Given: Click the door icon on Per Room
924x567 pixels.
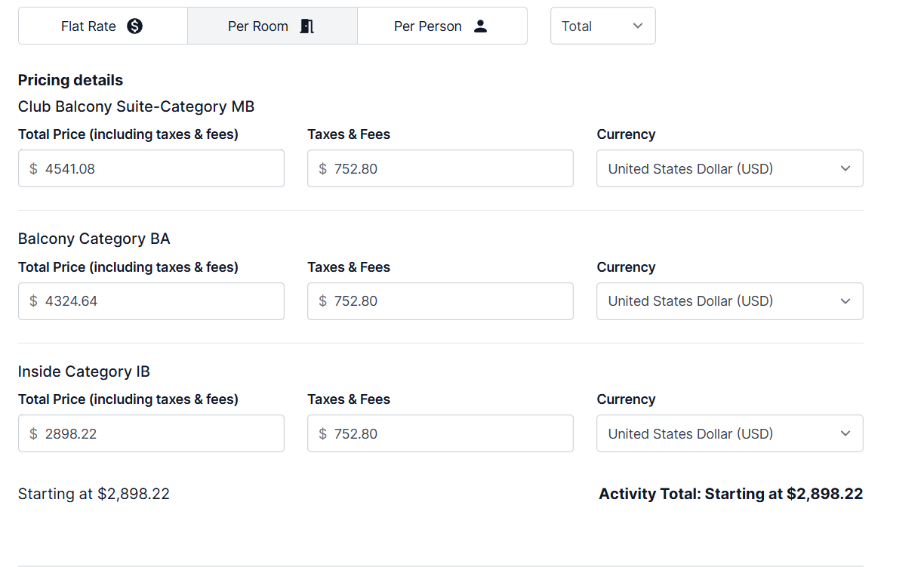Looking at the screenshot, I should pos(306,26).
